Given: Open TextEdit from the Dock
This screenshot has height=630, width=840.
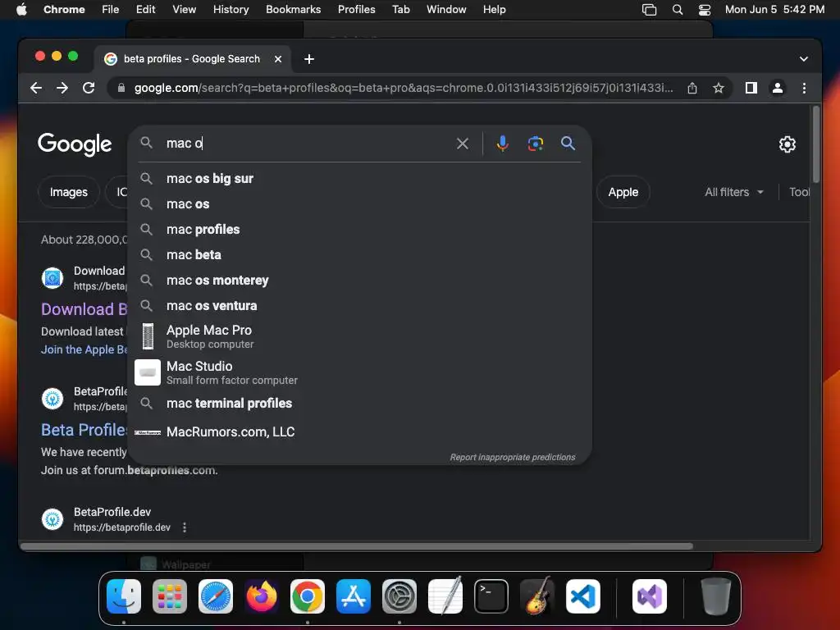Looking at the screenshot, I should point(445,596).
